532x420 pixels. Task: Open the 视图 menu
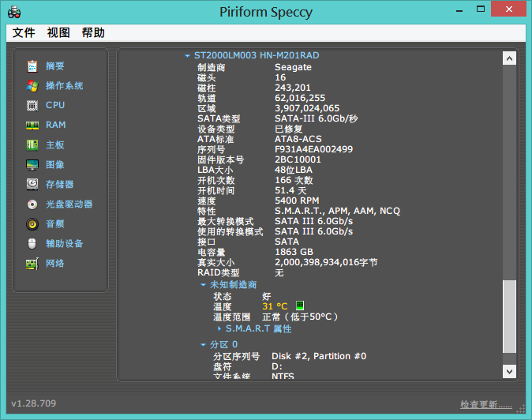pyautogui.click(x=58, y=32)
